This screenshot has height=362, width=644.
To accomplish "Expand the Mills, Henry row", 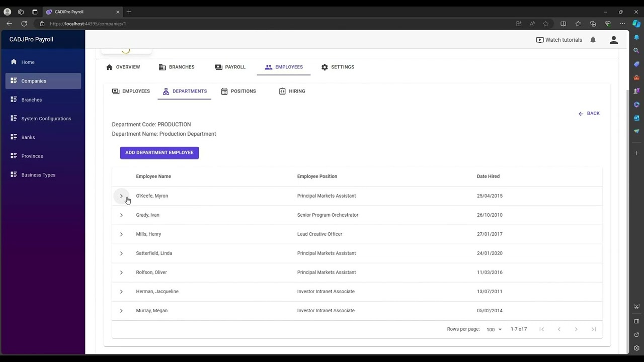I will tap(121, 234).
